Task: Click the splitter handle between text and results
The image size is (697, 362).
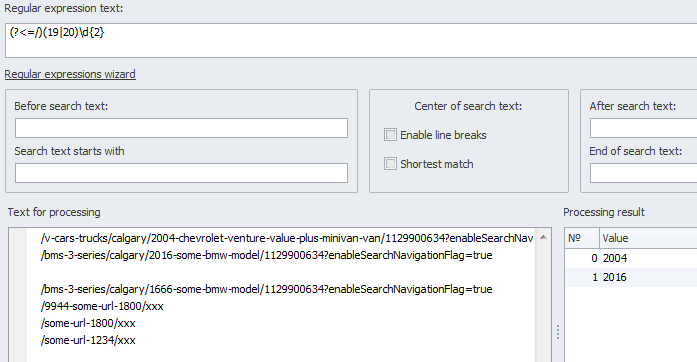Action: click(x=558, y=332)
